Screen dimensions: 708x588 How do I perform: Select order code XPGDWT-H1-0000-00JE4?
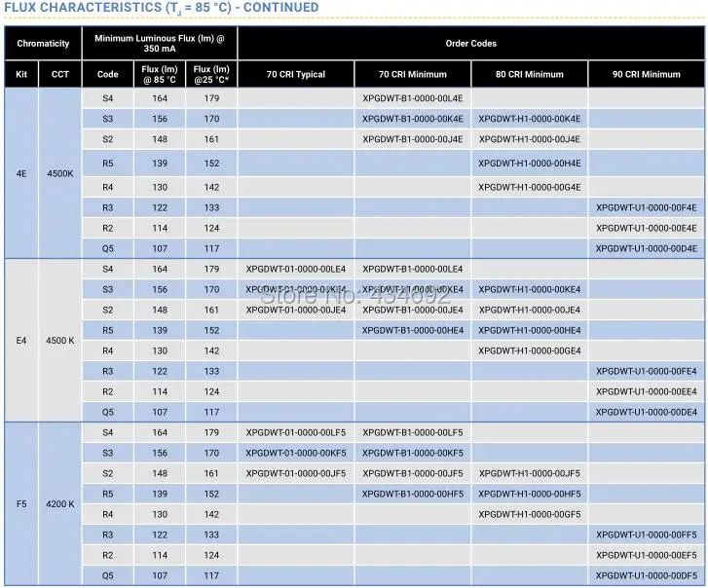point(529,310)
